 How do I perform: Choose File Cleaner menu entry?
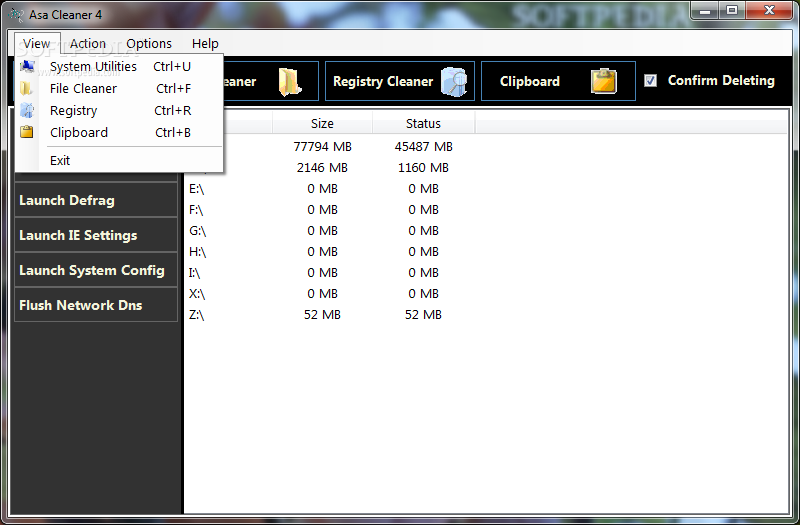pos(119,88)
